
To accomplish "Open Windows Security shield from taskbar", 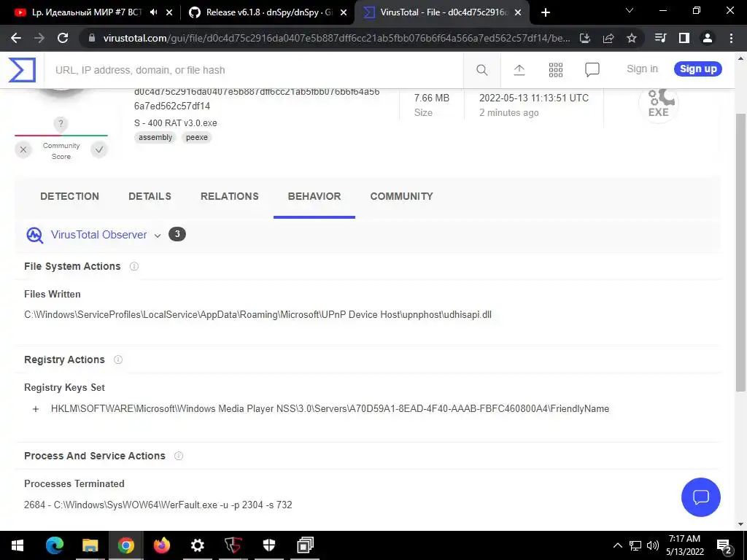I will coord(269,545).
